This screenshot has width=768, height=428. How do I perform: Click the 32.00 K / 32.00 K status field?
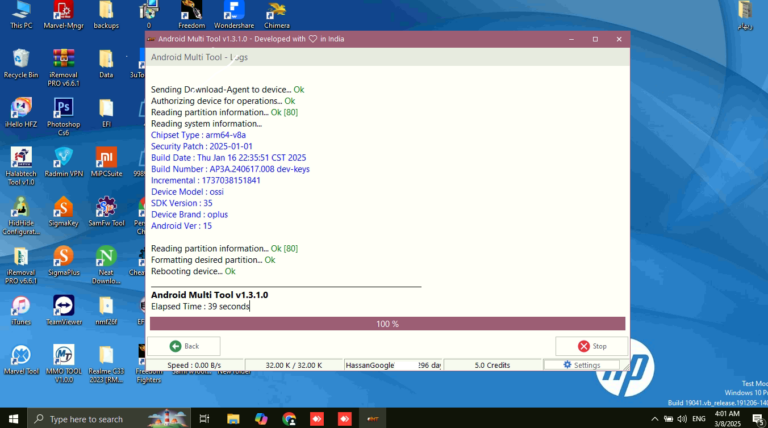[293, 365]
